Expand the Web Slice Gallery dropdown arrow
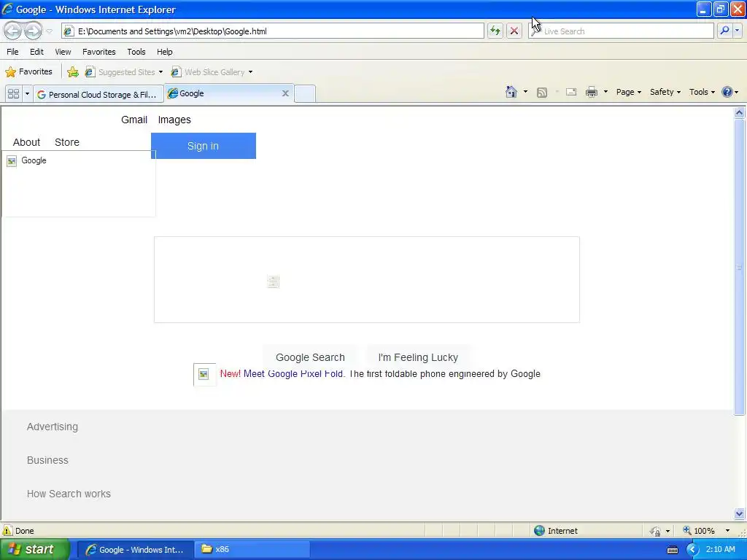This screenshot has height=560, width=747. tap(251, 72)
